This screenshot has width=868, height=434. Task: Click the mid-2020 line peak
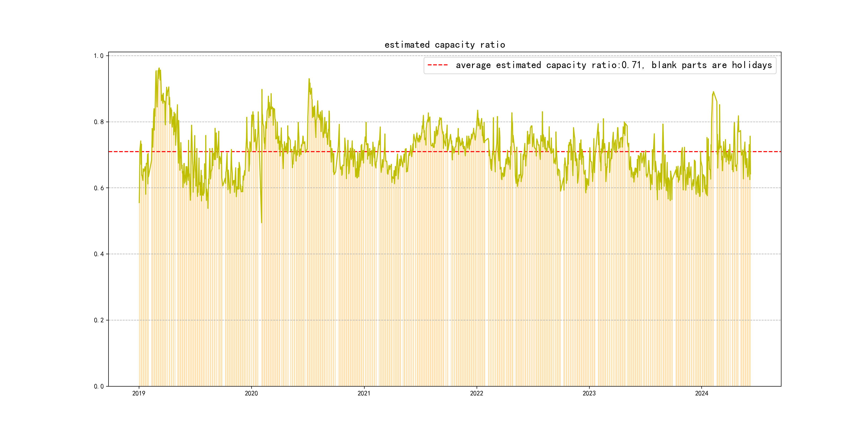tap(309, 79)
